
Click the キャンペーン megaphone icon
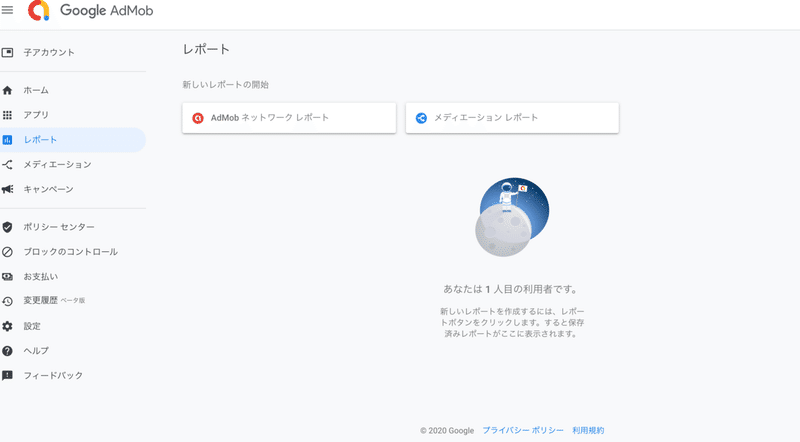7,189
